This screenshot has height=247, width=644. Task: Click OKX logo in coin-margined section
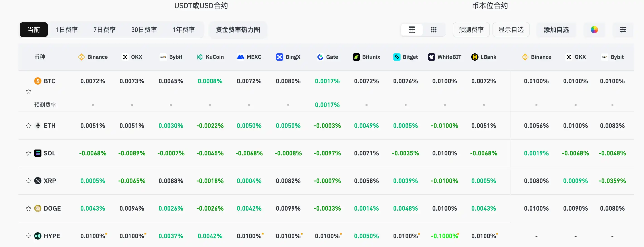(x=569, y=57)
